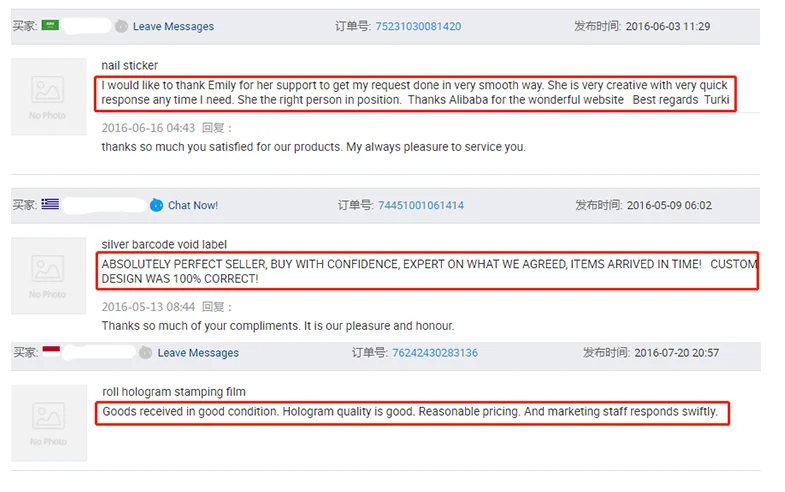
Task: Click the review thanking Emily
Action: pyautogui.click(x=416, y=93)
